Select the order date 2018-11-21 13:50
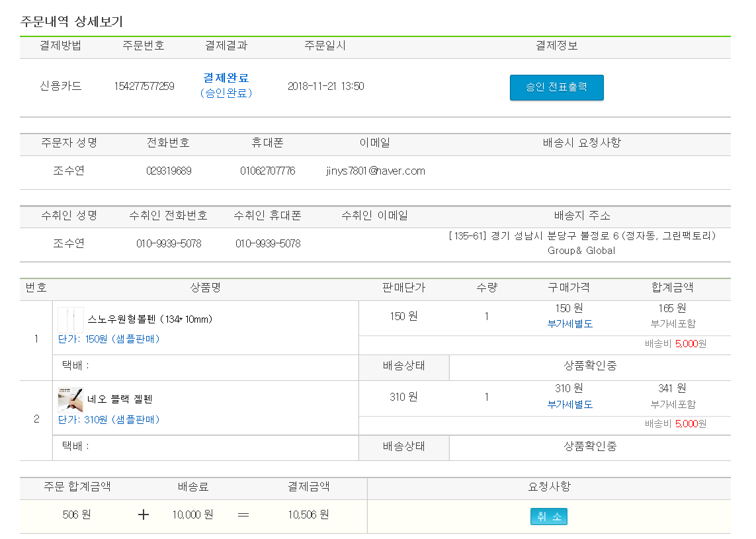 [326, 86]
